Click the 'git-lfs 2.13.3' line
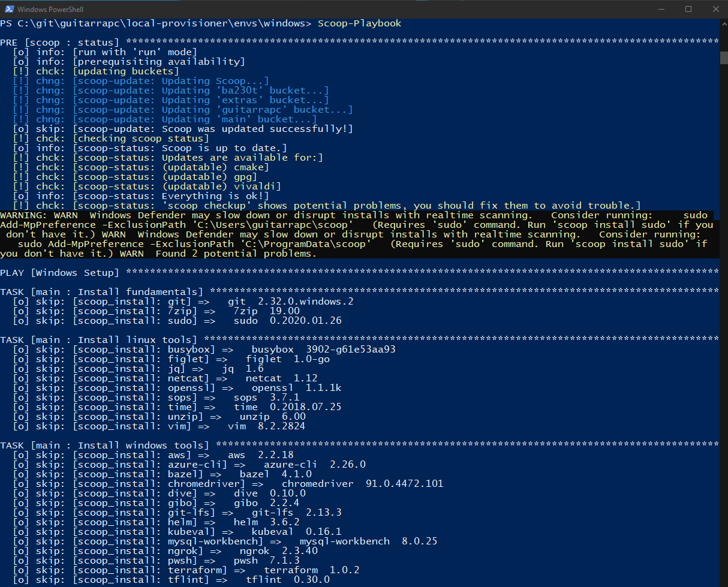 tap(177, 513)
